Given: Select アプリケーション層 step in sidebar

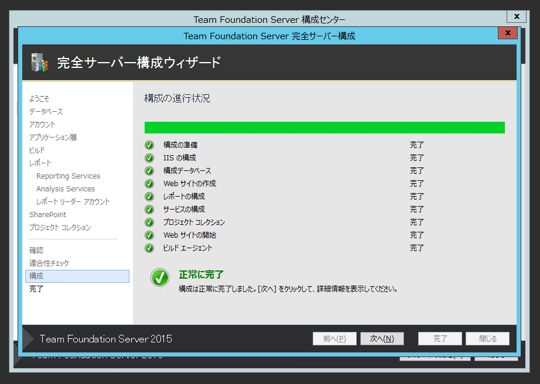Looking at the screenshot, I should click(53, 137).
